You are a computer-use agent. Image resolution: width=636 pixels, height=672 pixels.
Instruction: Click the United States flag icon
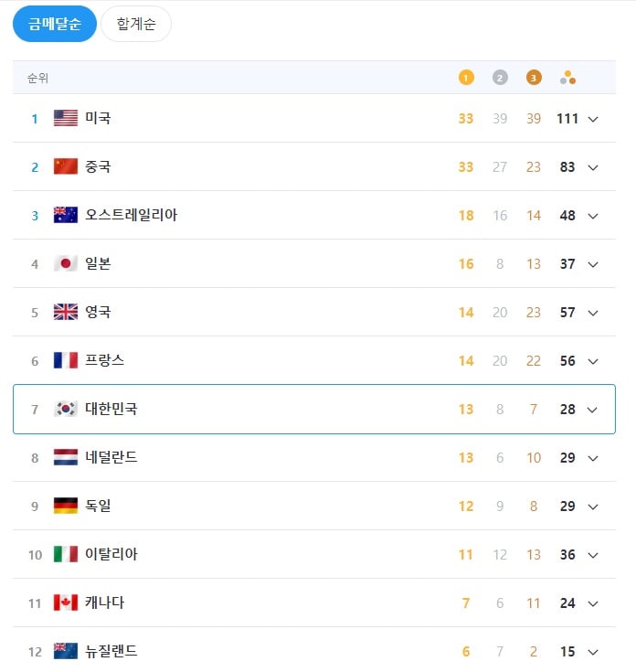66,118
